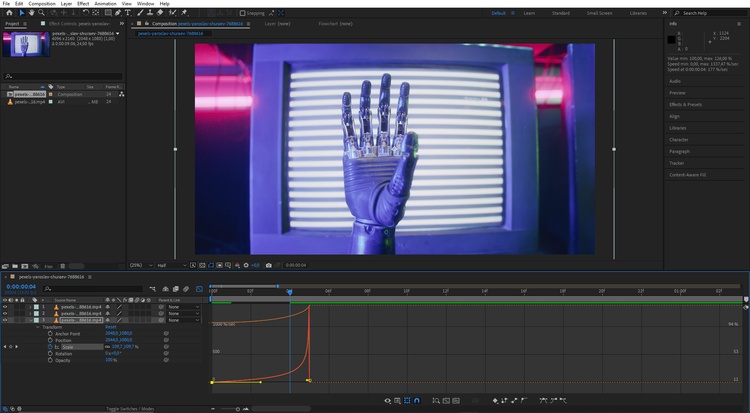Select the Selection arrow tool

[x=22, y=13]
